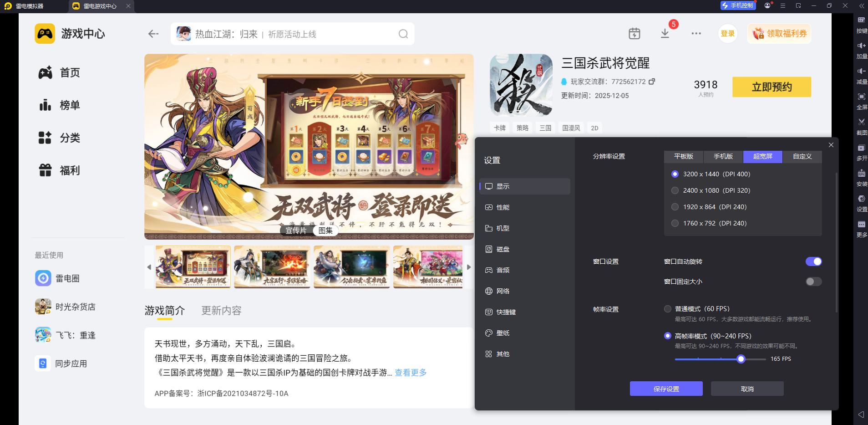
Task: Open 其他 settings section
Action: pyautogui.click(x=525, y=354)
